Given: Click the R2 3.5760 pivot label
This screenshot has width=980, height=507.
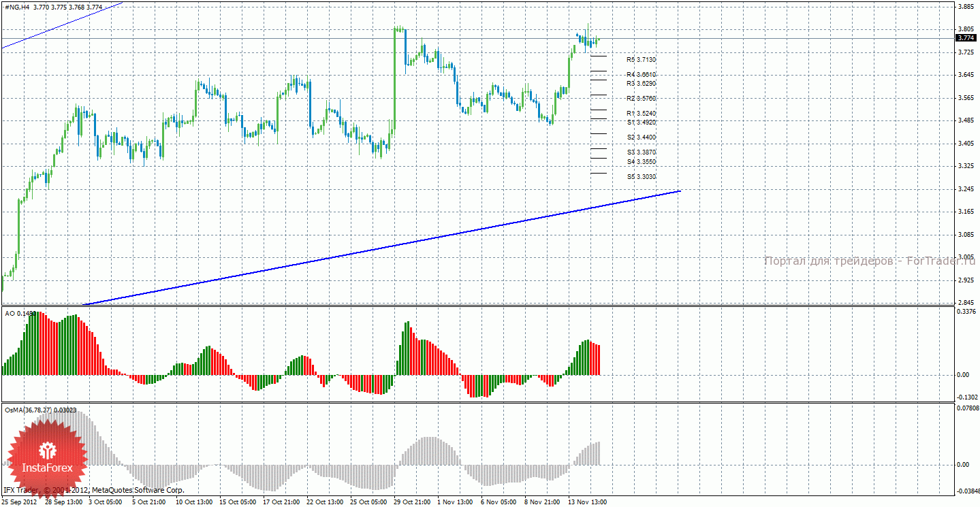Looking at the screenshot, I should coord(641,98).
